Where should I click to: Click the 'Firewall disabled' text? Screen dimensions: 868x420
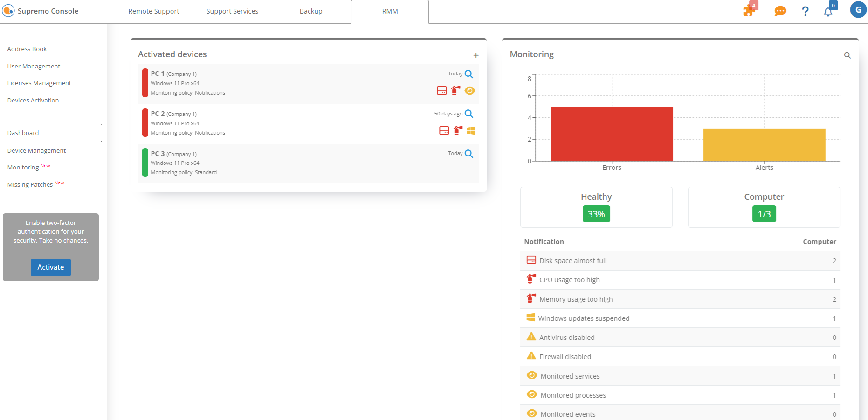[565, 357]
